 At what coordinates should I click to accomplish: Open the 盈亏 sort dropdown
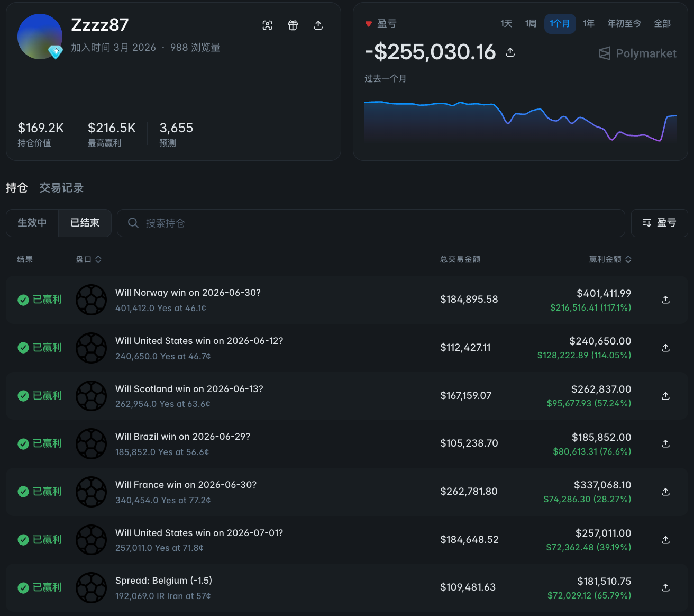point(660,223)
